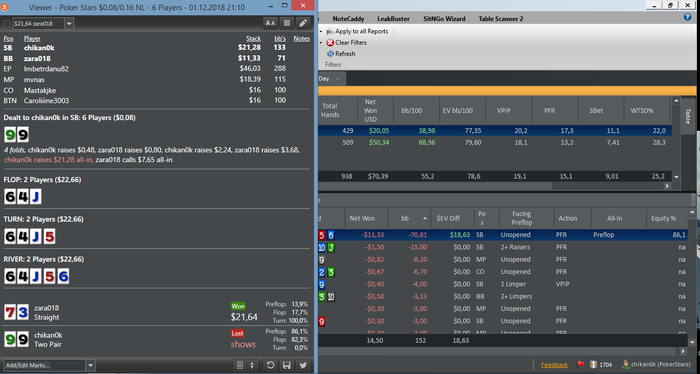Click the up/down arrows stepper beside clipboard icon

click(252, 365)
